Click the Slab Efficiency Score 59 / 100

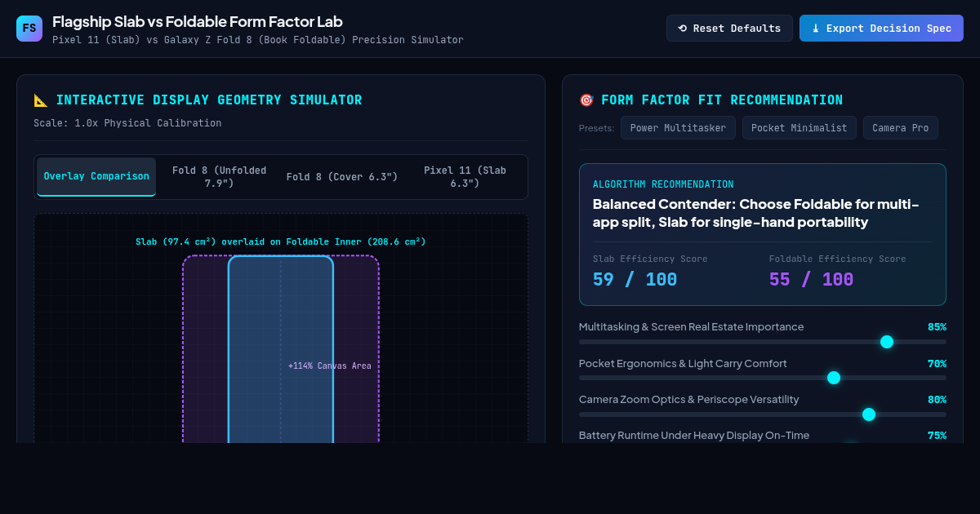635,280
